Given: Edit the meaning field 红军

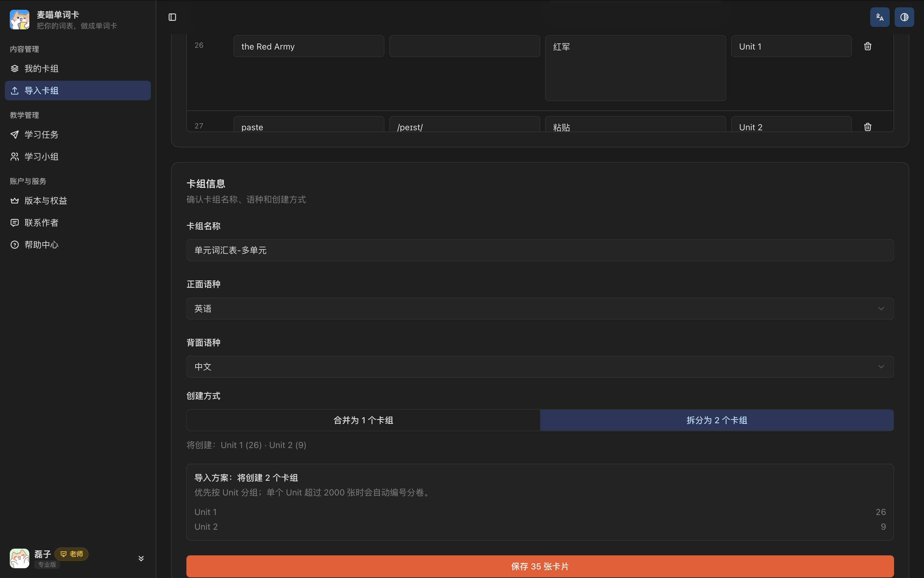Looking at the screenshot, I should (635, 68).
